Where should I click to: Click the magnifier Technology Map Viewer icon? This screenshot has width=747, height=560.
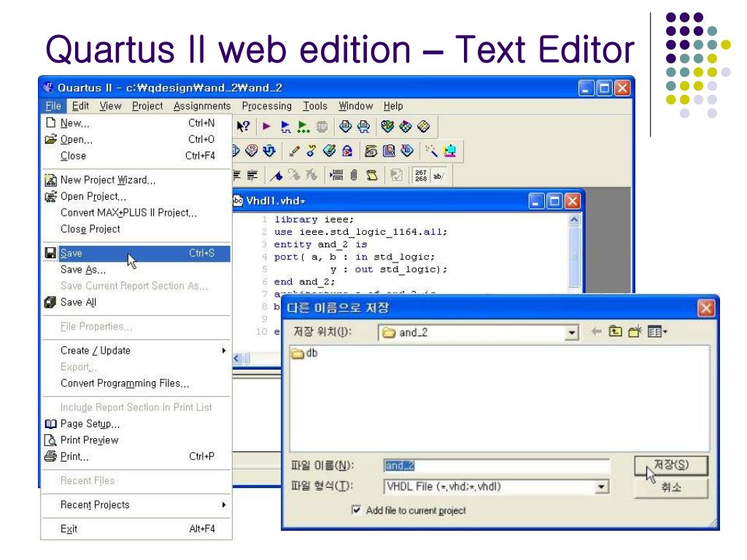coord(390,151)
